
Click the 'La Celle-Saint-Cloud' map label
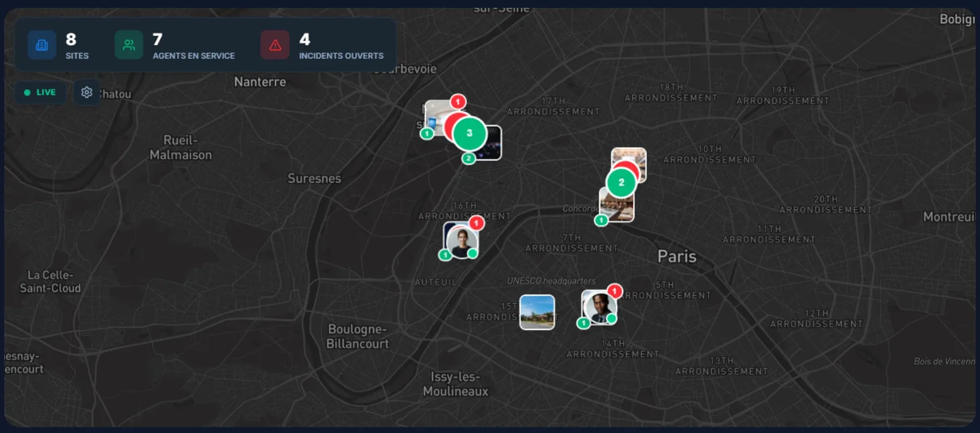pyautogui.click(x=51, y=282)
